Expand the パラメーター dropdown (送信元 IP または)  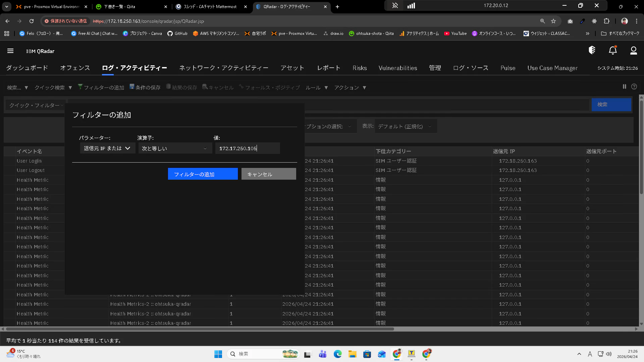click(107, 148)
